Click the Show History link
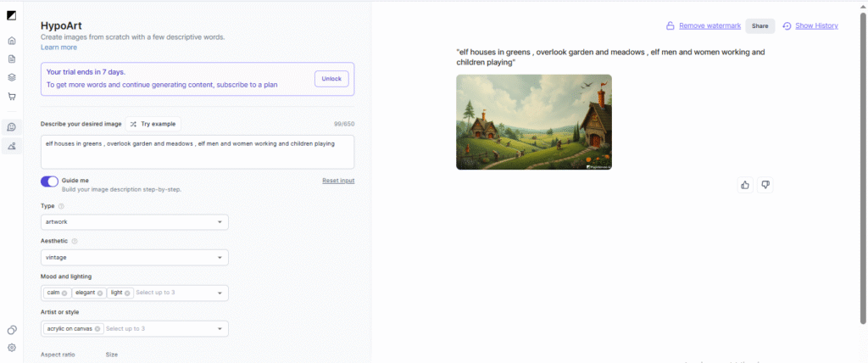Image resolution: width=868 pixels, height=363 pixels. pyautogui.click(x=810, y=26)
